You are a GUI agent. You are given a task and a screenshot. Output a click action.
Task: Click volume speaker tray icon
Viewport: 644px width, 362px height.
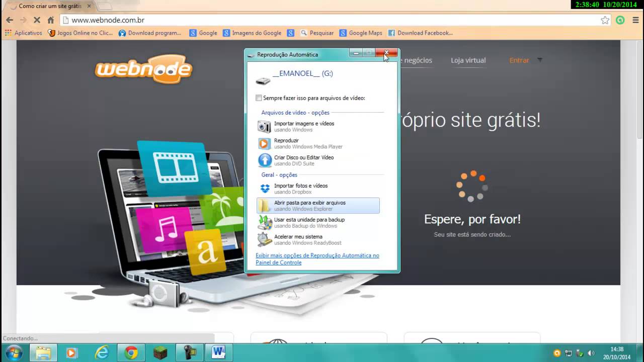(591, 353)
